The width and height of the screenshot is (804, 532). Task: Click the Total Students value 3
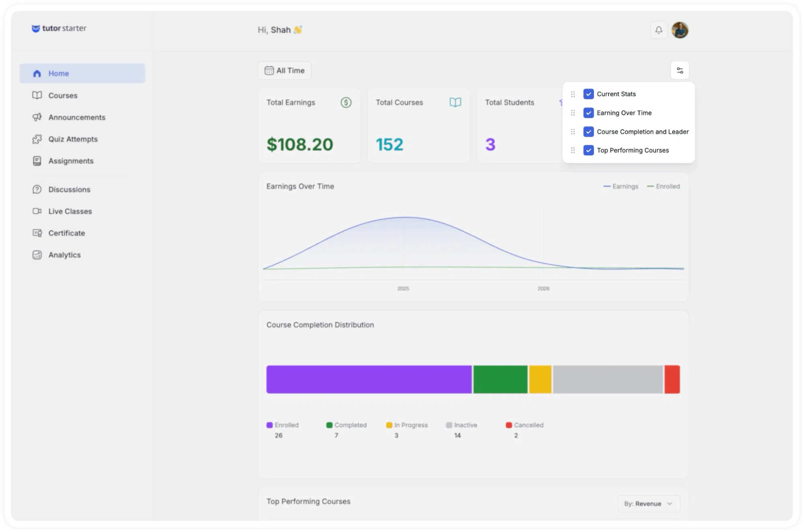(x=490, y=144)
